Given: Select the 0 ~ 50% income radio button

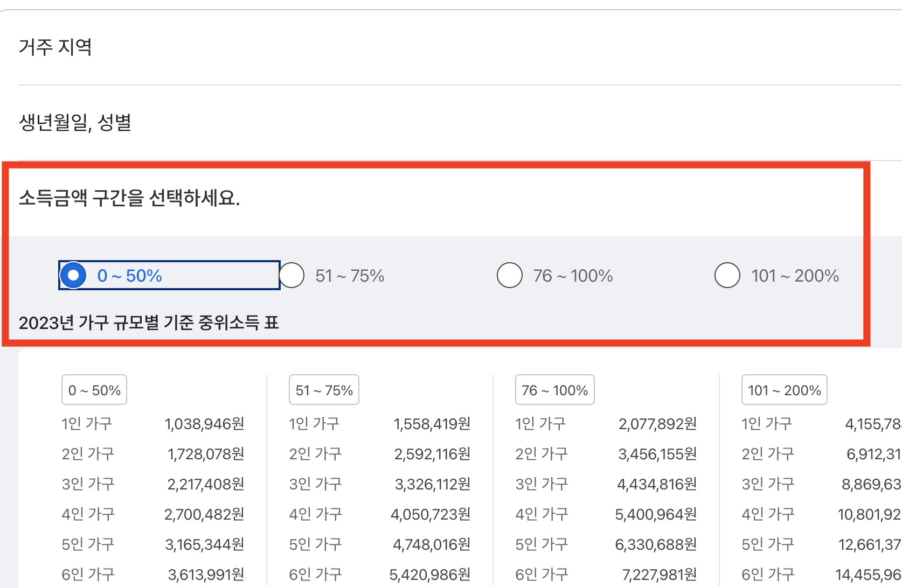Looking at the screenshot, I should point(73,275).
